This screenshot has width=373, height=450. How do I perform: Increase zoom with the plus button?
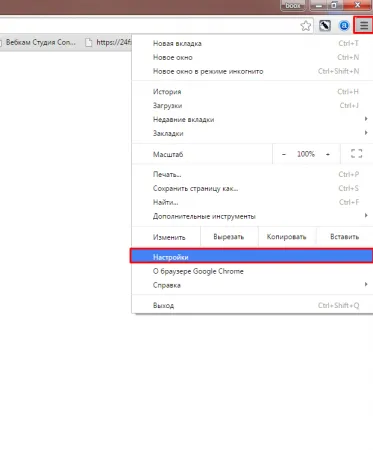coord(328,154)
